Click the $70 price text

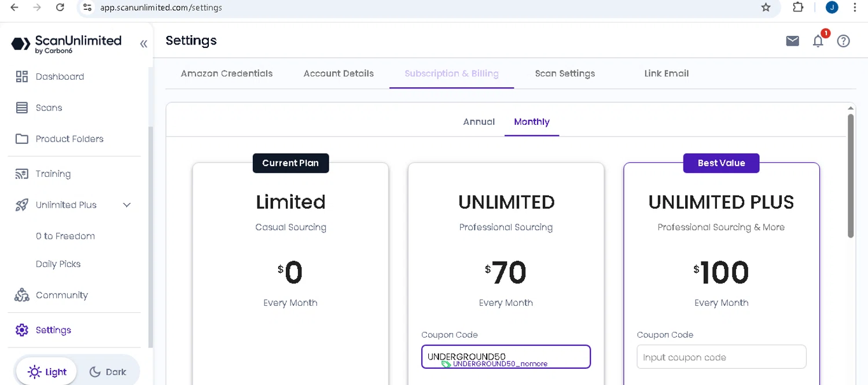click(x=506, y=272)
